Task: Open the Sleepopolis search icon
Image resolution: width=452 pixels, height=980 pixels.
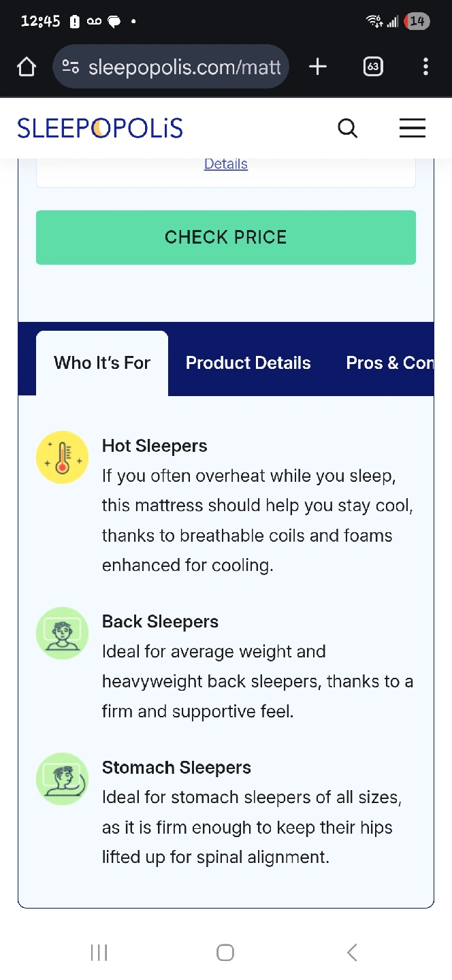Action: point(347,128)
